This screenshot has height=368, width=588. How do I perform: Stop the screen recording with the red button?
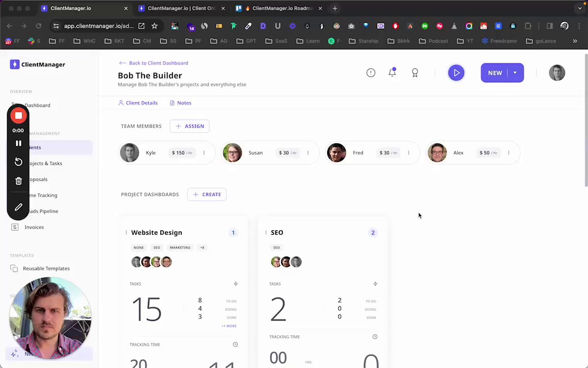18,116
